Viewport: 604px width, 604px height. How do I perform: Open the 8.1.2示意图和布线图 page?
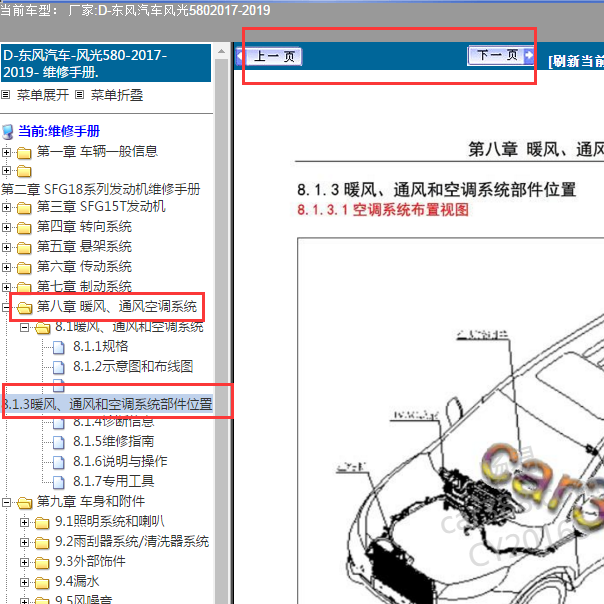(133, 366)
